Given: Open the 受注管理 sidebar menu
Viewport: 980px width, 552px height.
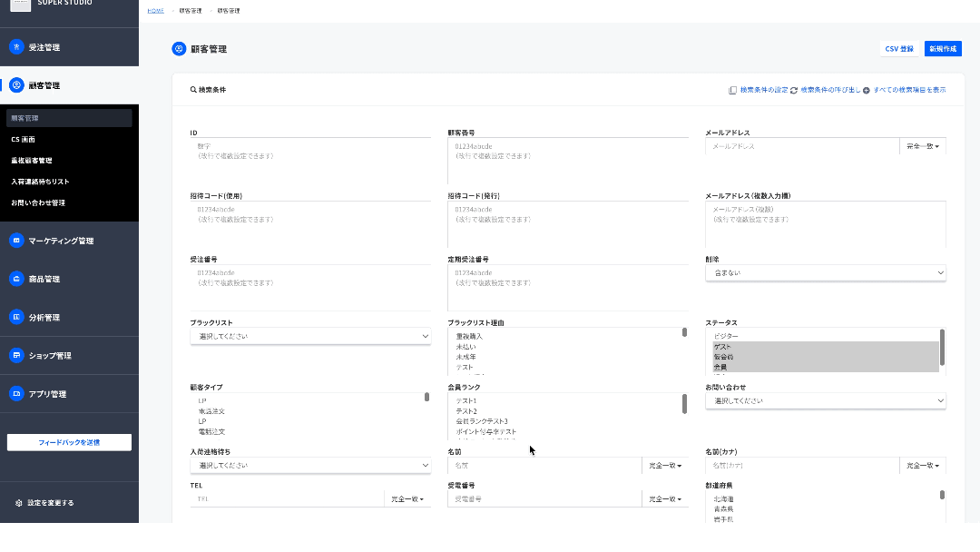Looking at the screenshot, I should [x=69, y=47].
